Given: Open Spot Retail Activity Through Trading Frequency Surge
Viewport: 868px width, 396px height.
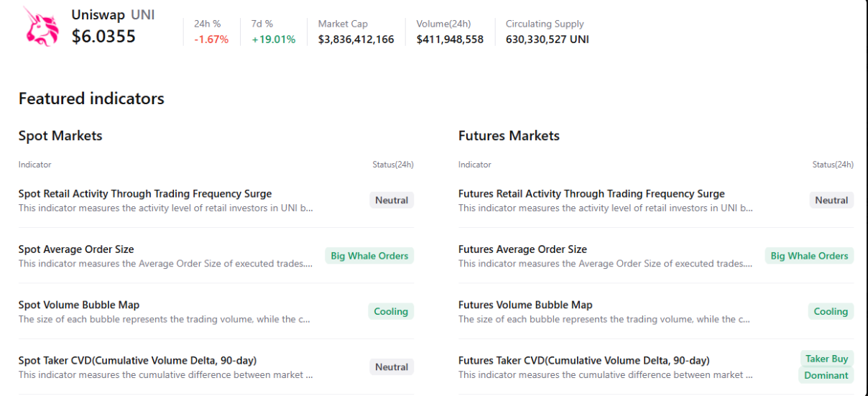Looking at the screenshot, I should point(145,194).
